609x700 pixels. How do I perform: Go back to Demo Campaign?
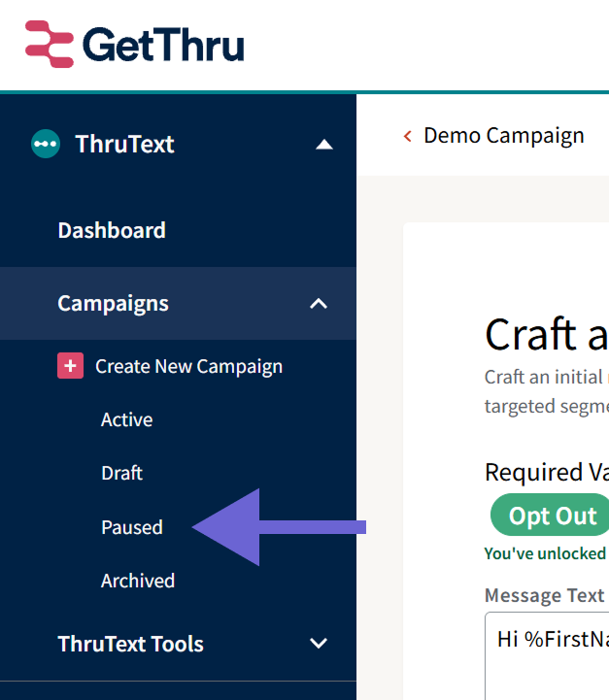coord(504,136)
